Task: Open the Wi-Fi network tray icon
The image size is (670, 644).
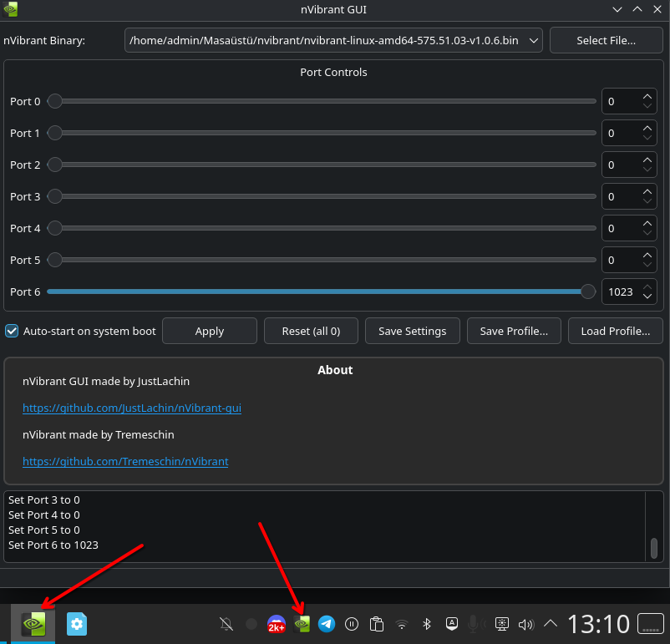Action: pos(402,625)
